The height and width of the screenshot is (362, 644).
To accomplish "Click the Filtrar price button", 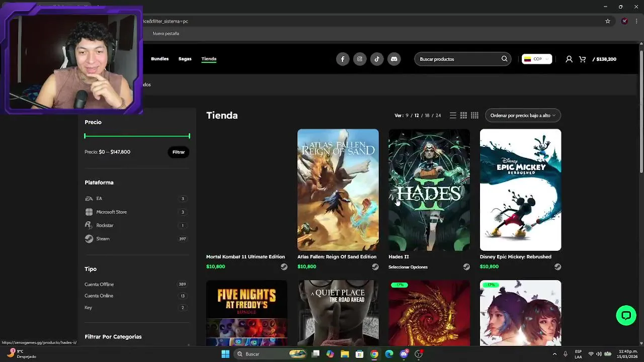I will click(179, 152).
